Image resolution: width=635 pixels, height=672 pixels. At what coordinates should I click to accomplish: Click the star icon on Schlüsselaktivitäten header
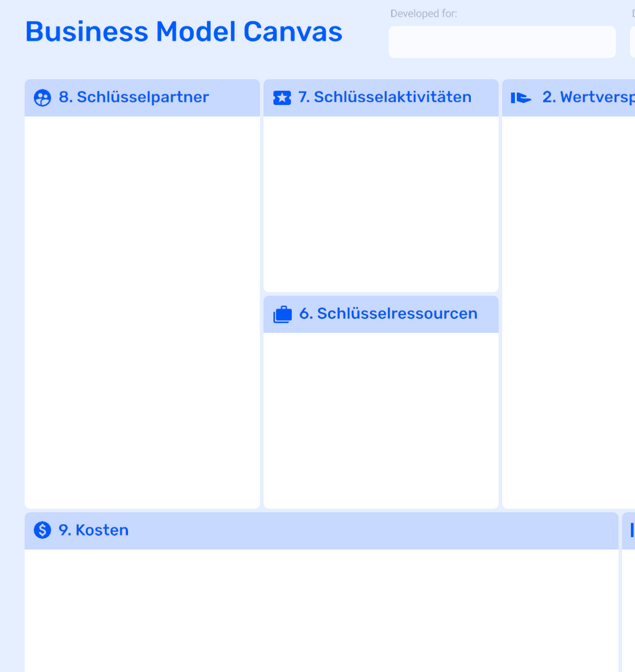click(x=282, y=98)
